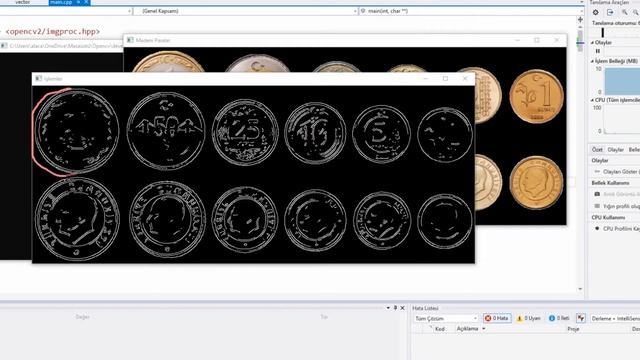Click the Tür column header
The width and height of the screenshot is (640, 360).
(324, 317)
